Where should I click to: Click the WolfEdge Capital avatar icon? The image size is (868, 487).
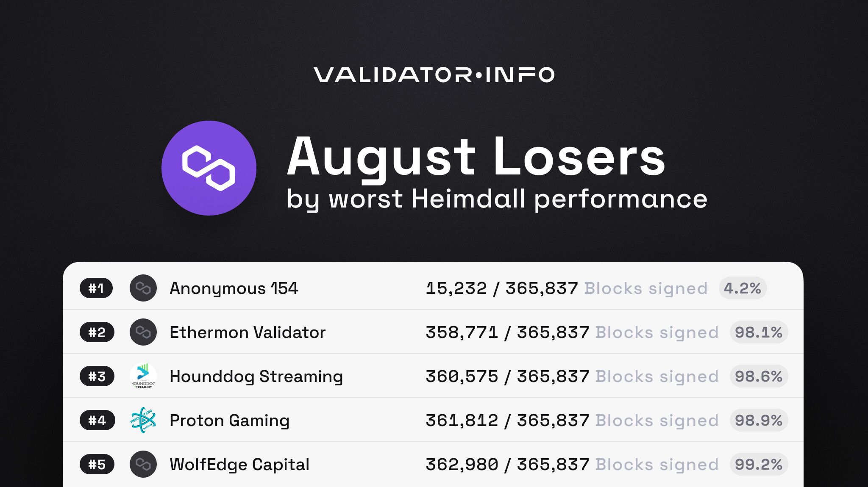pos(143,464)
